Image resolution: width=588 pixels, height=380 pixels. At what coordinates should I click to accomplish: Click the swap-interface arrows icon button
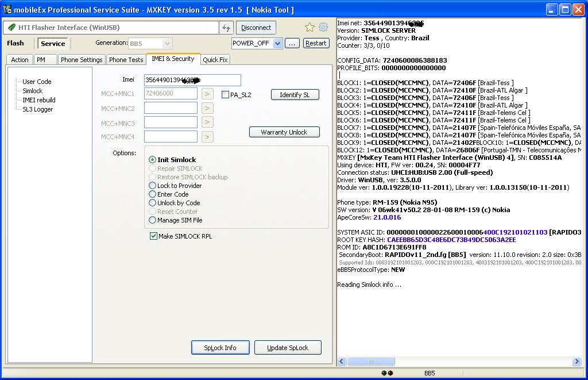226,28
